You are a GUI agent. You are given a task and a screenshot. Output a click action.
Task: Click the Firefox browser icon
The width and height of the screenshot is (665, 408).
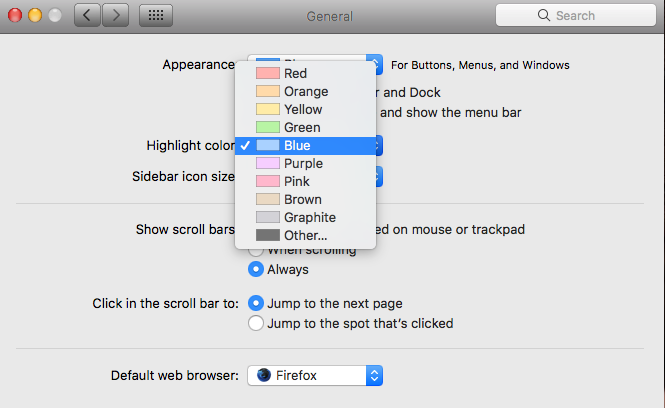point(264,375)
